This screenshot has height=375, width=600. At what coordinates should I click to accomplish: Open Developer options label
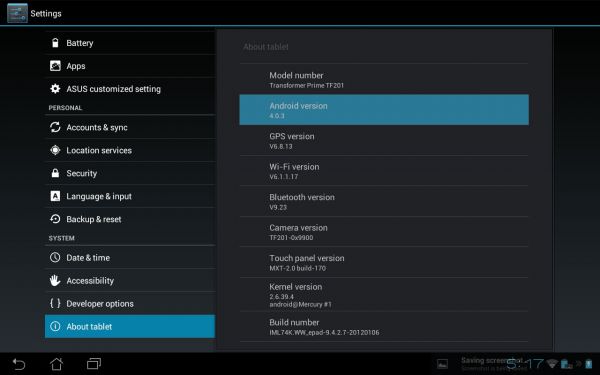[x=100, y=303]
